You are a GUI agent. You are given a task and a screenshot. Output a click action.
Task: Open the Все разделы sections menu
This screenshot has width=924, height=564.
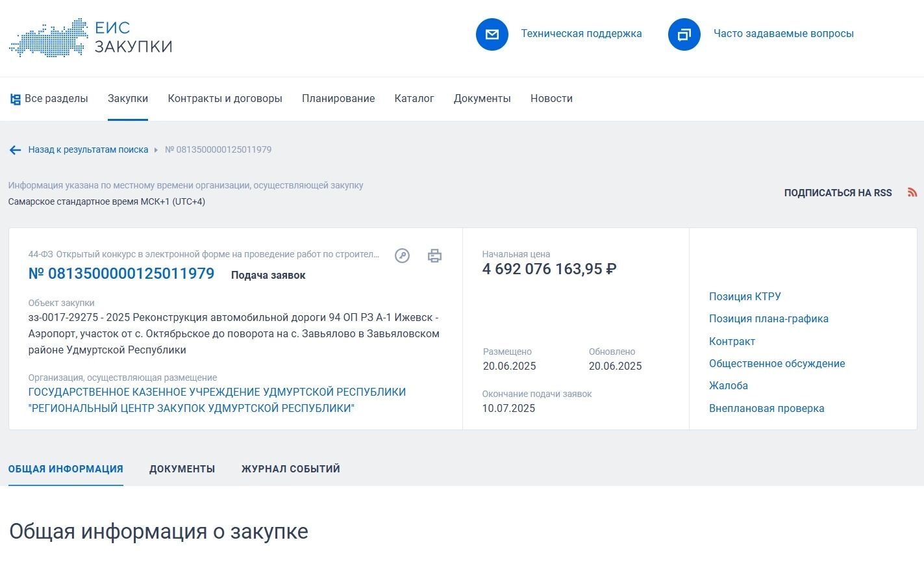click(49, 99)
